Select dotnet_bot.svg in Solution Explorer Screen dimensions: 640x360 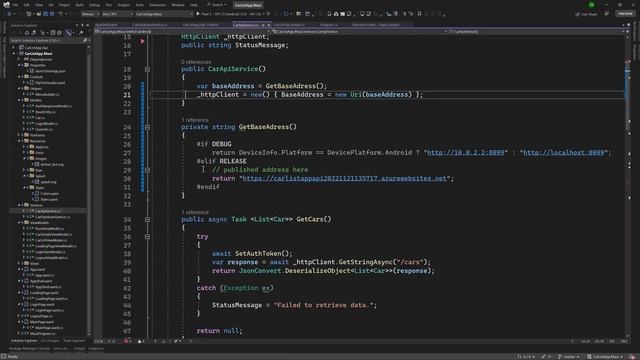[x=52, y=164]
